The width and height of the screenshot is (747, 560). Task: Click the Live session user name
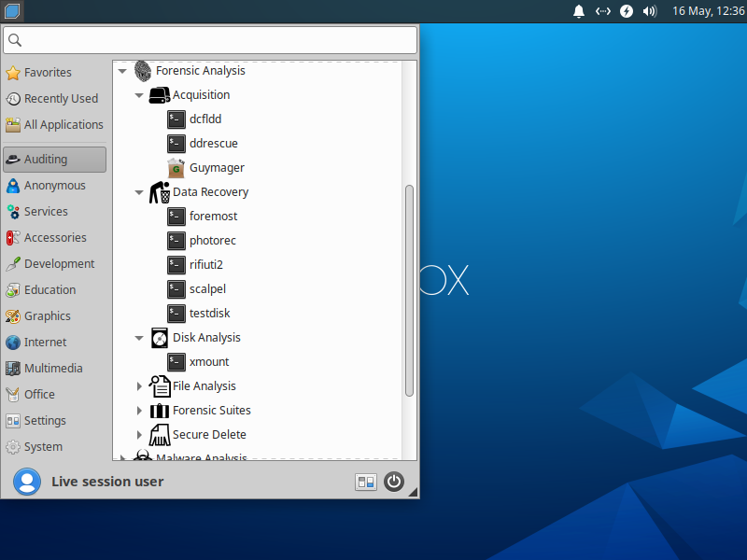pos(107,482)
